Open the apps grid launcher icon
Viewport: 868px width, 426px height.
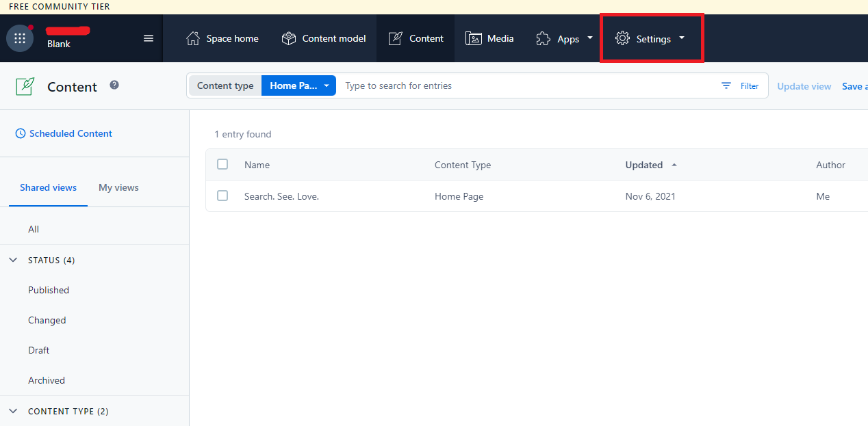(19, 38)
